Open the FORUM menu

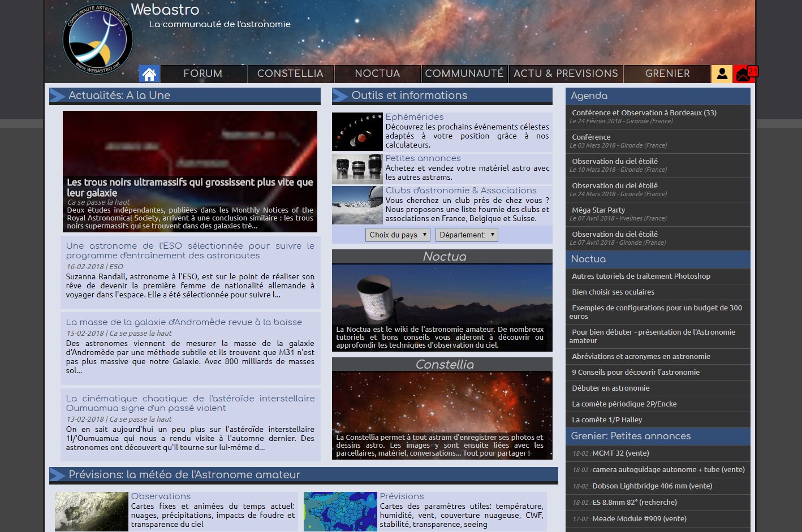click(x=203, y=74)
